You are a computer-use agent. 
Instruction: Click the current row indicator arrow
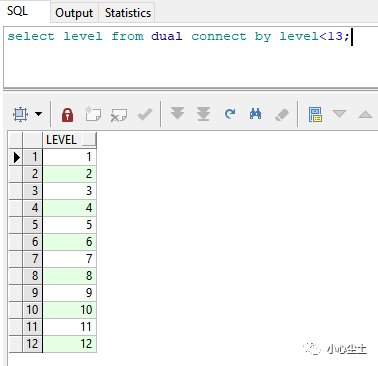coord(16,157)
